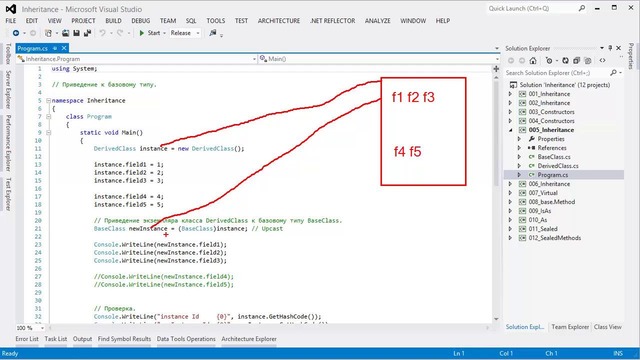Click the Save All toolbar icon
The width and height of the screenshot is (640, 360).
coord(87,33)
